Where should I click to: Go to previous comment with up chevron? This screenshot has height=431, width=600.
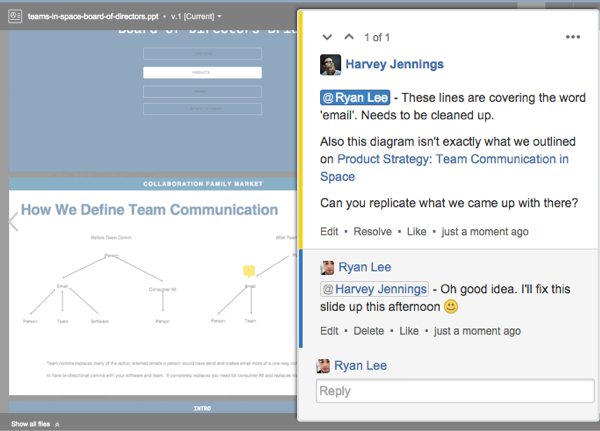coord(348,37)
